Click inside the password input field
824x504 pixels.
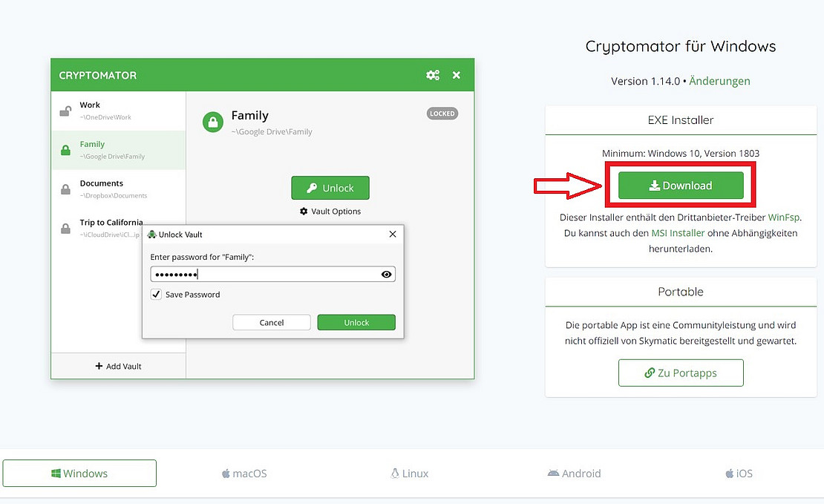(260, 274)
